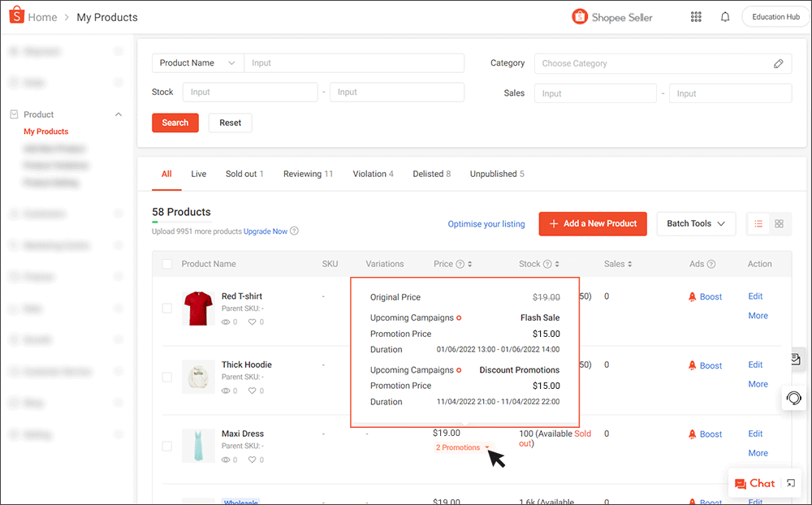
Task: Open the Optimise your listing link
Action: click(486, 223)
